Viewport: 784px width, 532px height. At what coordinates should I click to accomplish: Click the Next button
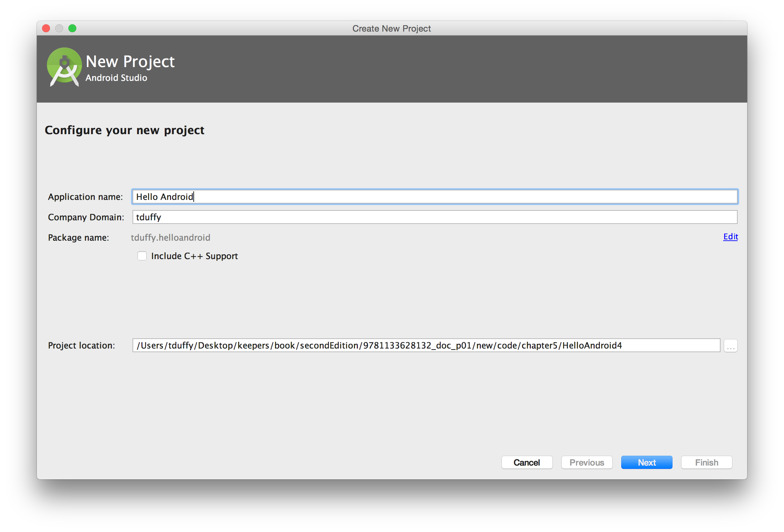click(x=646, y=462)
